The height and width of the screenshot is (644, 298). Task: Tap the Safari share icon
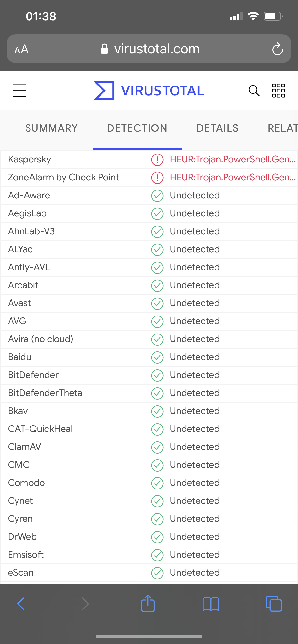point(148,604)
